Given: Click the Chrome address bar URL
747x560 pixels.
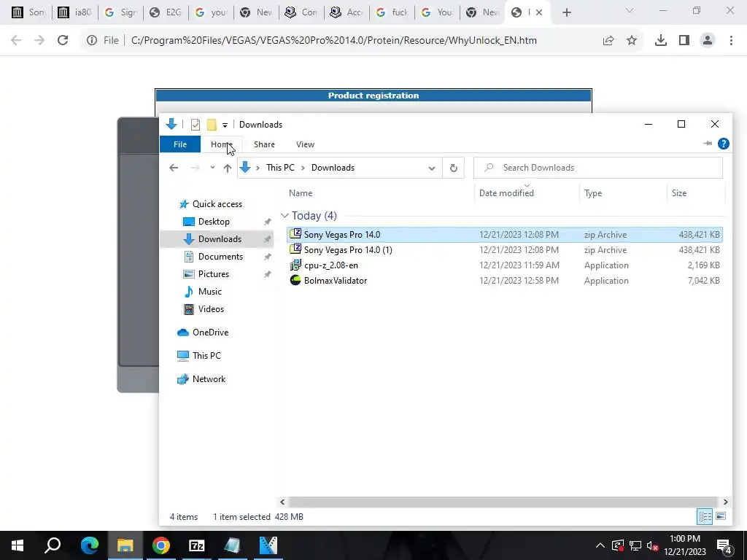Looking at the screenshot, I should [333, 41].
